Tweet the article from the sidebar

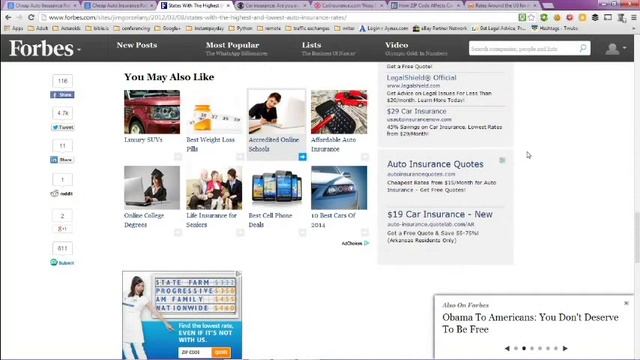62,127
